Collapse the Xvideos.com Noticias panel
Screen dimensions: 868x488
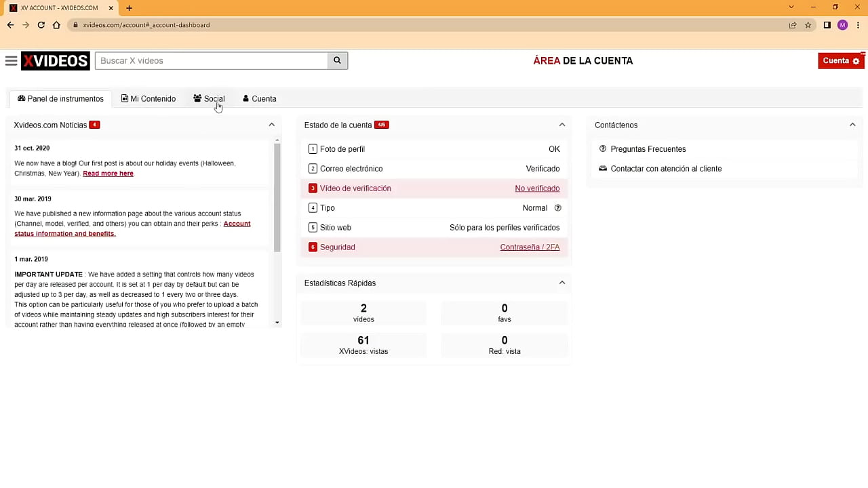[272, 125]
